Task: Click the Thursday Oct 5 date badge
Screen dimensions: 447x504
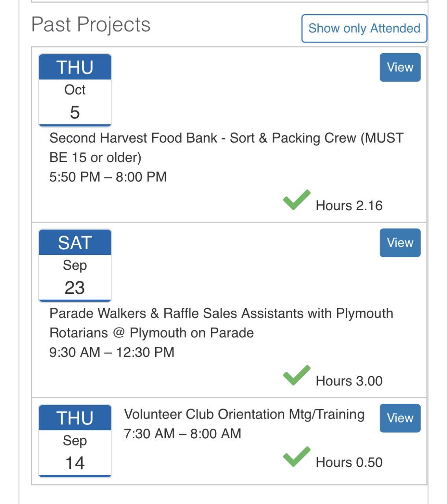Action: point(75,90)
